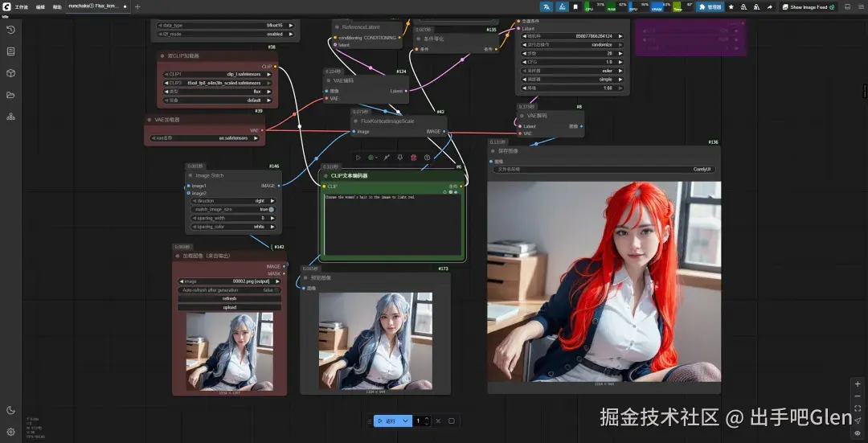Clear the queue with square icon
The image size is (868, 443).
[451, 420]
